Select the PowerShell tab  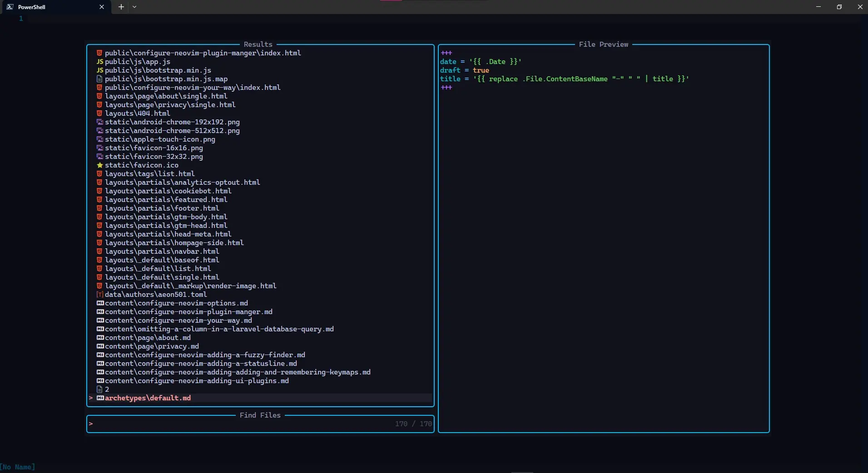tap(50, 7)
